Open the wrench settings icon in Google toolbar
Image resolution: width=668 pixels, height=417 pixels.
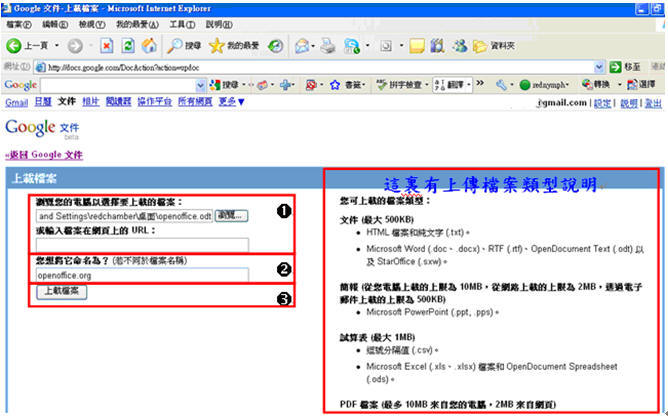coord(501,85)
